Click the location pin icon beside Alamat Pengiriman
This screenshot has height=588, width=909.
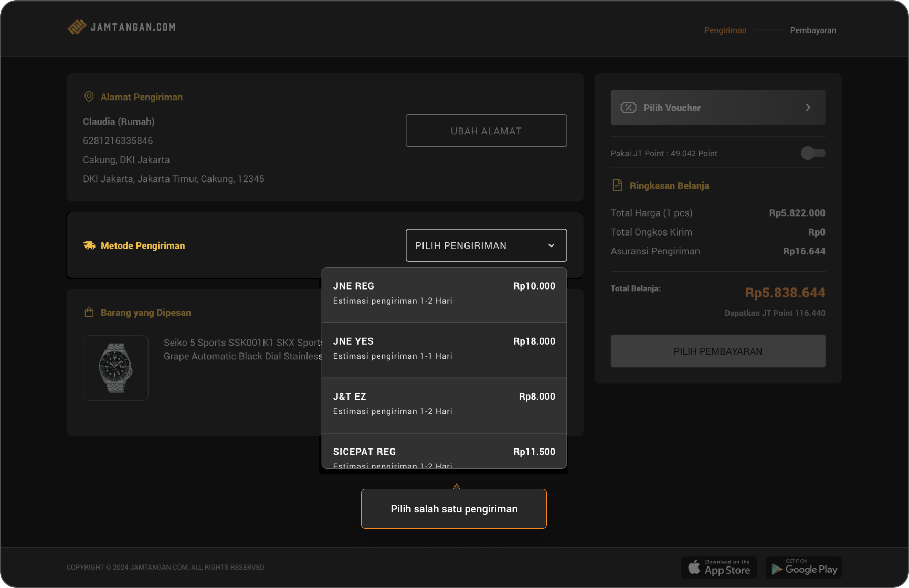coord(89,97)
